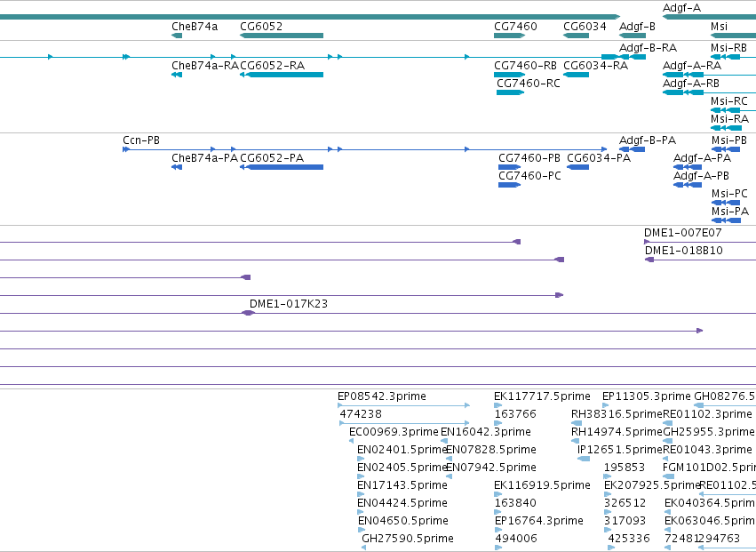Select transcript Msi-RC
The image size is (756, 552).
tap(728, 101)
